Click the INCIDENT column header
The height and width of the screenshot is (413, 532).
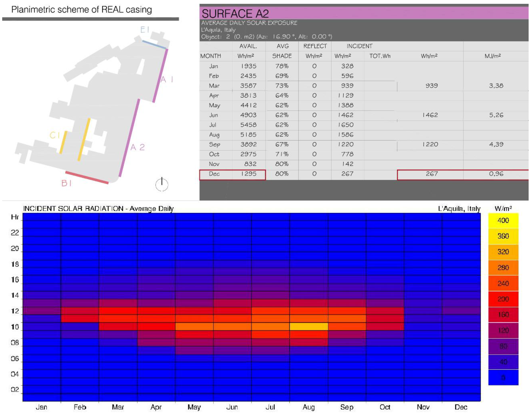click(359, 46)
